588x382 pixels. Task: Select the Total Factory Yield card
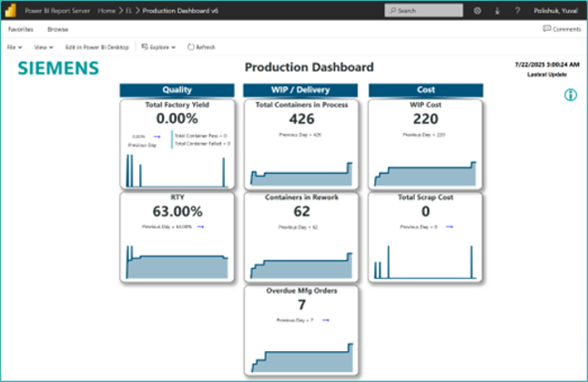pos(177,143)
